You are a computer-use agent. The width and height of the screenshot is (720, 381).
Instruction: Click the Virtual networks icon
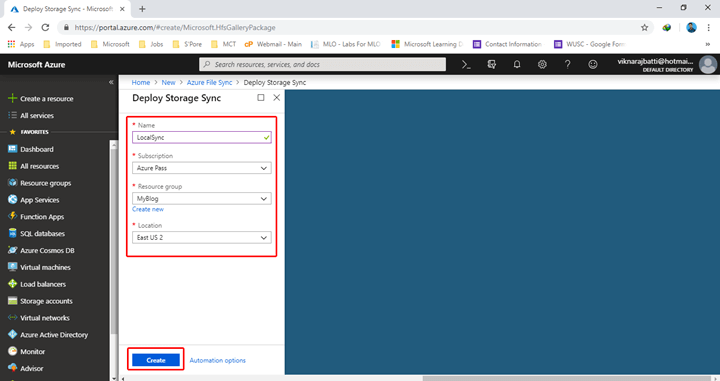coord(12,318)
